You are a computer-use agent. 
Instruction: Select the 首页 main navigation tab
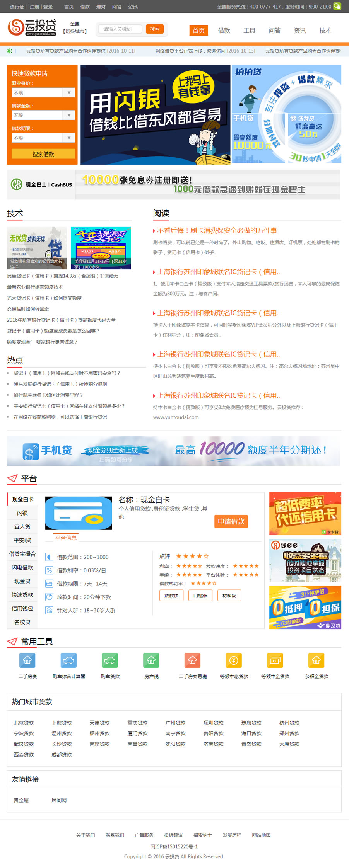[x=199, y=31]
